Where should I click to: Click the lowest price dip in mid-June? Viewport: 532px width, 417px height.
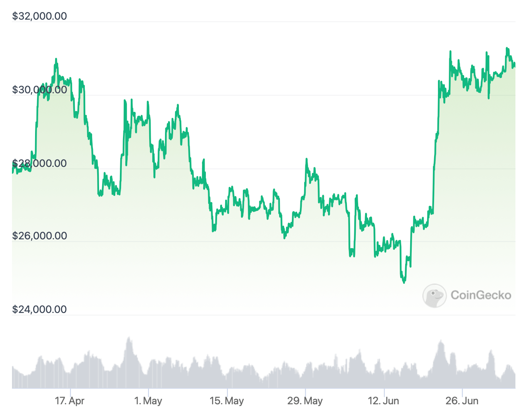404,282
